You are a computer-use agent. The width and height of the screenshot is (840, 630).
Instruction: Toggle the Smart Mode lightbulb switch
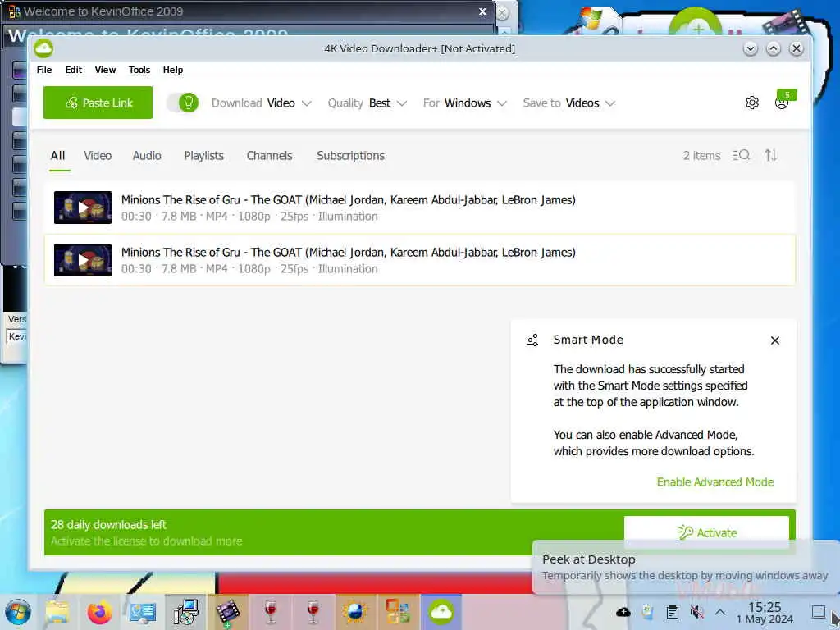tap(183, 103)
